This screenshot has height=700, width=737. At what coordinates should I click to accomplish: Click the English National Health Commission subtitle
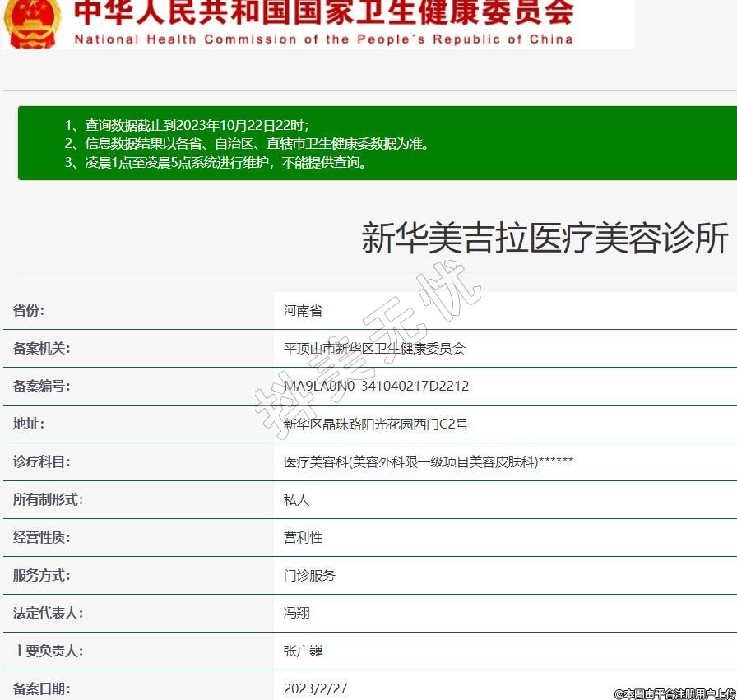tap(323, 39)
